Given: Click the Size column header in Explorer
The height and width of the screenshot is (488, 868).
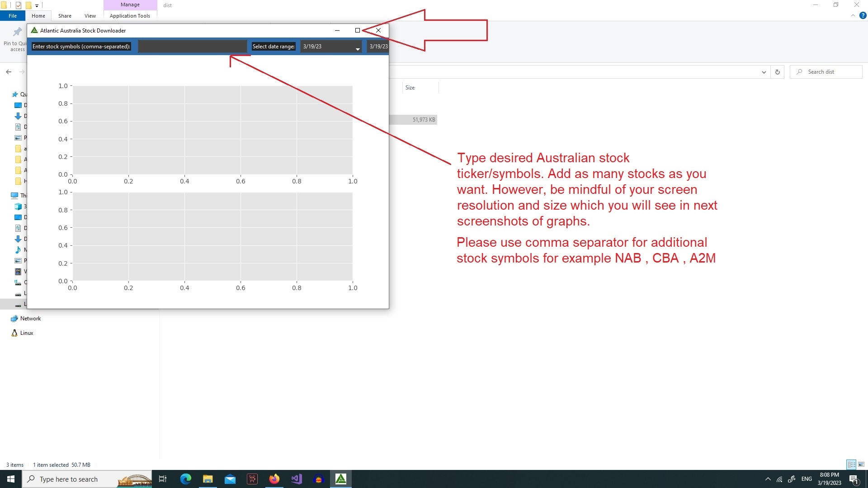Looking at the screenshot, I should coord(410,88).
